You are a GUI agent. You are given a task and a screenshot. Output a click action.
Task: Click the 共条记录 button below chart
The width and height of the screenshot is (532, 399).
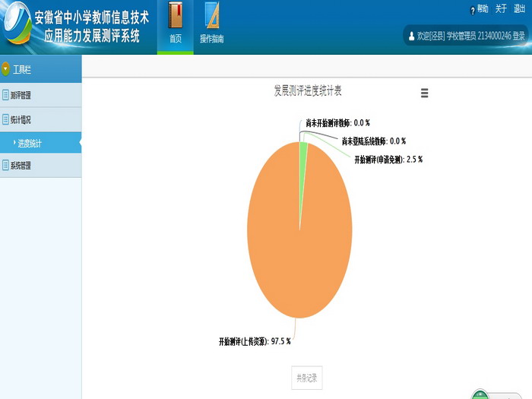306,377
